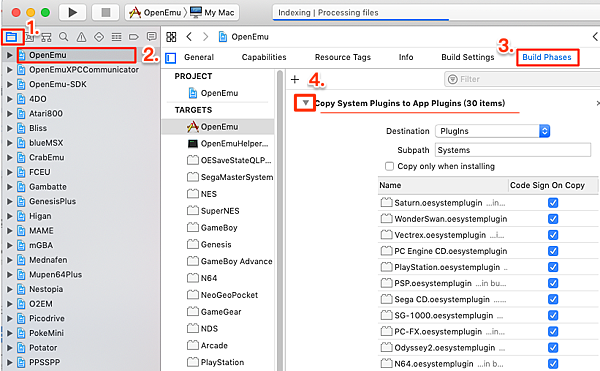Switch to the Resource Tags tab
The height and width of the screenshot is (371, 600).
[x=342, y=57]
